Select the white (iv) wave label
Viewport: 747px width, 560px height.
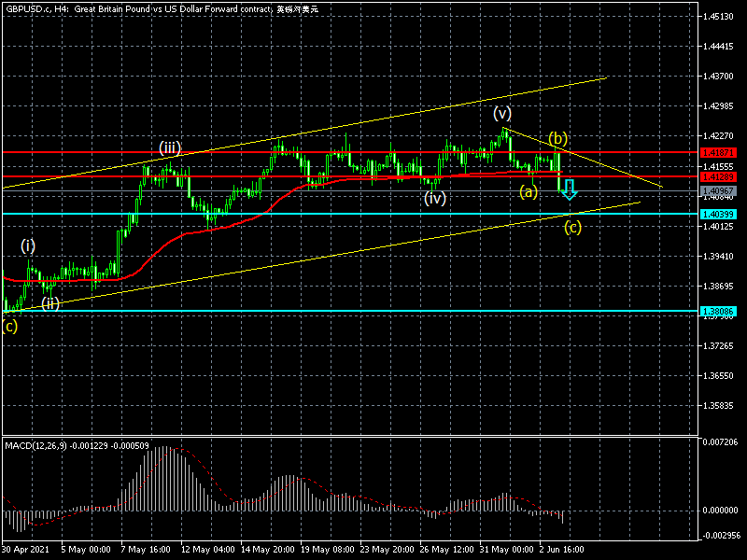[x=434, y=198]
